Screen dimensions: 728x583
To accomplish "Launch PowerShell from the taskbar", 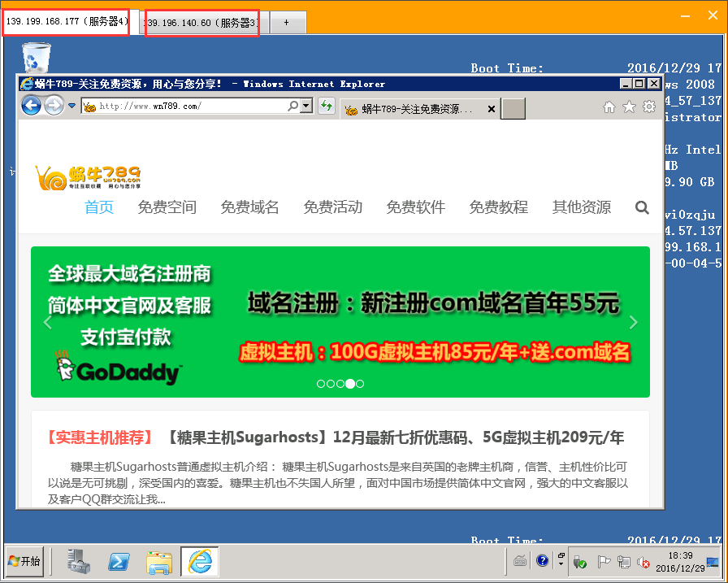I will click(x=119, y=562).
